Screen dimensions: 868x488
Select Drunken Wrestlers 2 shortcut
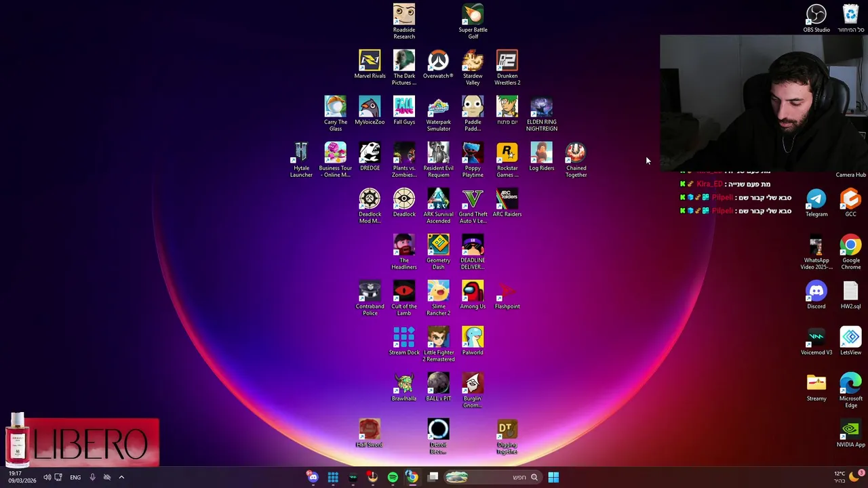coord(507,67)
